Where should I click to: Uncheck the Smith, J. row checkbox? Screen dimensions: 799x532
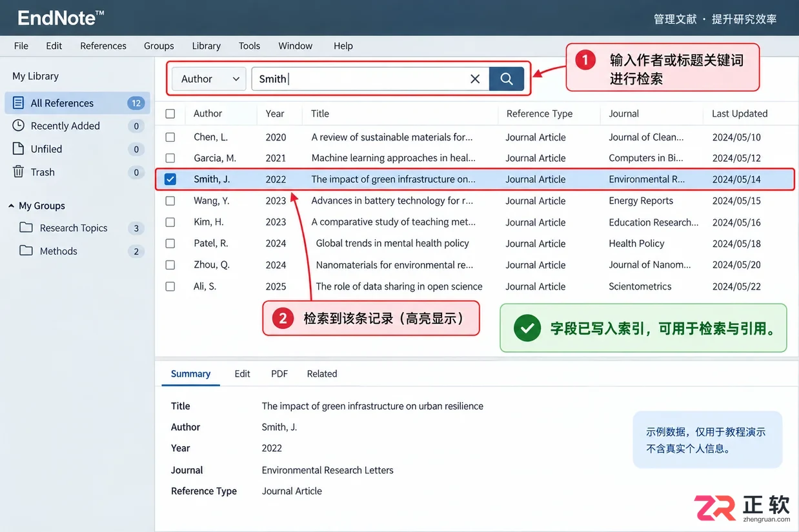tap(170, 179)
